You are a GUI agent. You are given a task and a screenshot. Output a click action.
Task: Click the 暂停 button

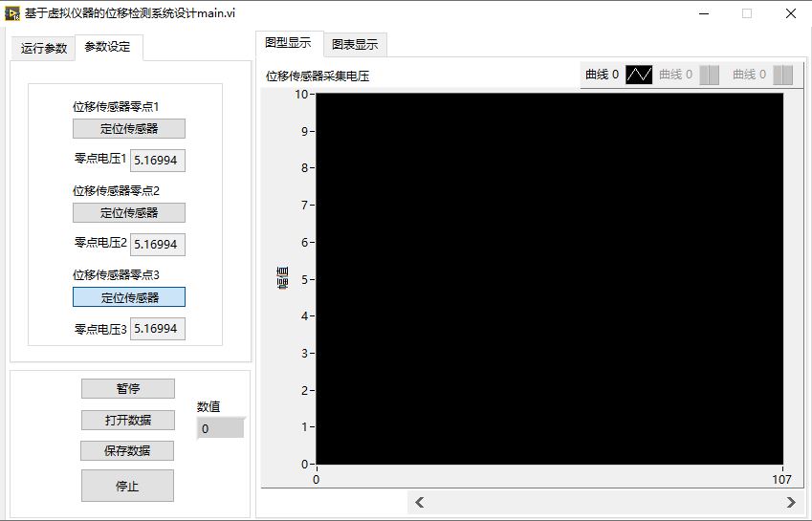[128, 388]
